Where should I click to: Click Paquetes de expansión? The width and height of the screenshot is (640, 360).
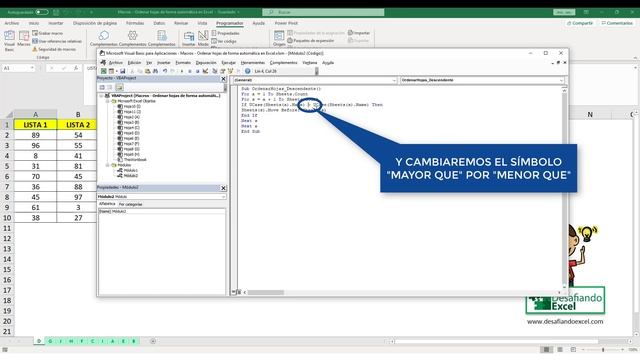click(311, 41)
